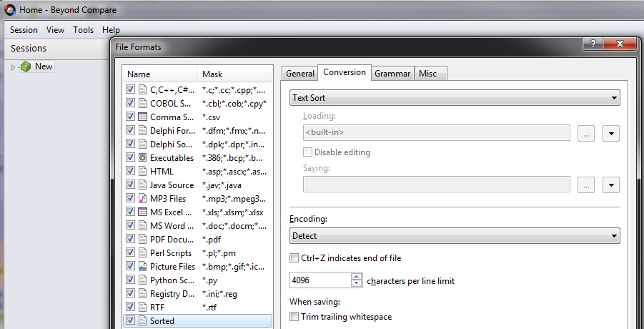Enable Ctrl+Z indicates end of file

point(294,258)
